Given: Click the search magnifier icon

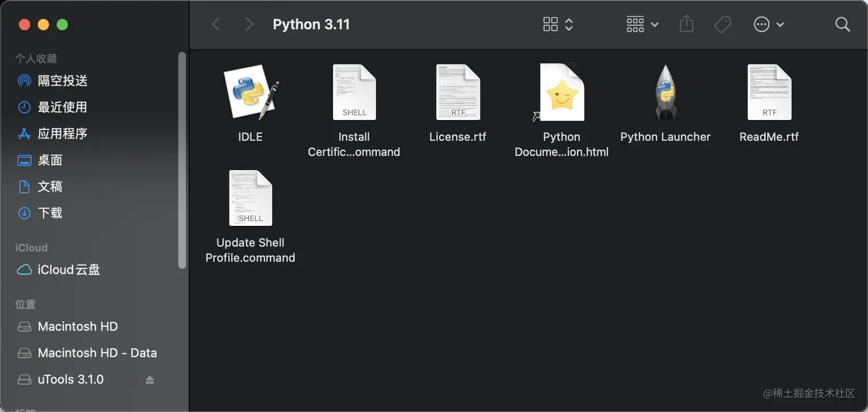Looking at the screenshot, I should (x=842, y=24).
